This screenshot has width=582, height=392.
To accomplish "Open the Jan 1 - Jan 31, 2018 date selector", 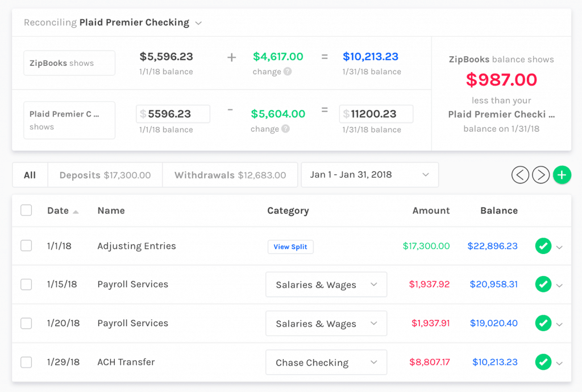I will tap(369, 175).
